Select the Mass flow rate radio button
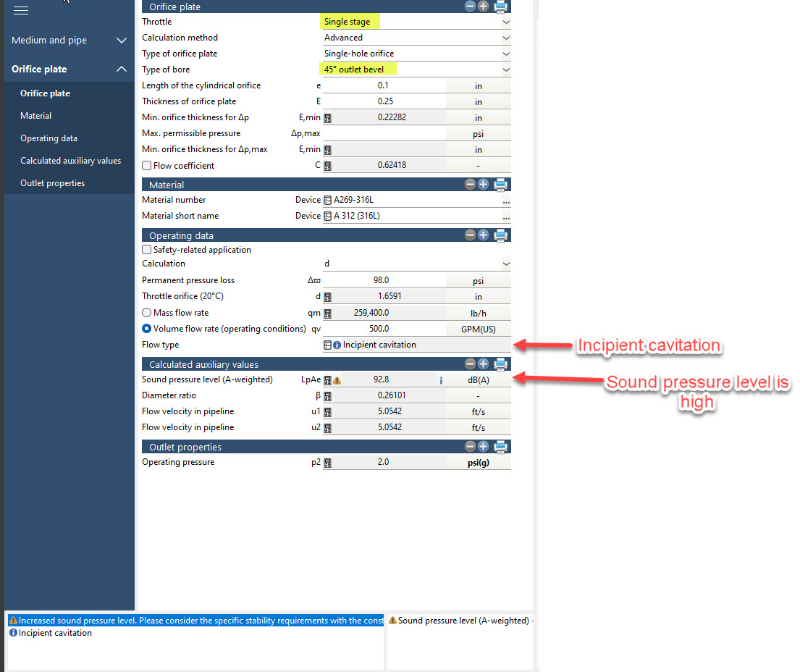Image resolution: width=800 pixels, height=672 pixels. [x=147, y=313]
